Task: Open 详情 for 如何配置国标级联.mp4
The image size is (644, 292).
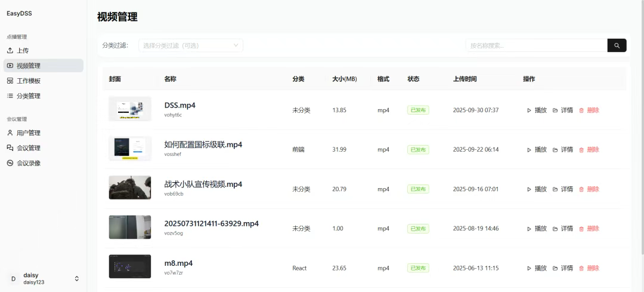Action: pyautogui.click(x=563, y=150)
